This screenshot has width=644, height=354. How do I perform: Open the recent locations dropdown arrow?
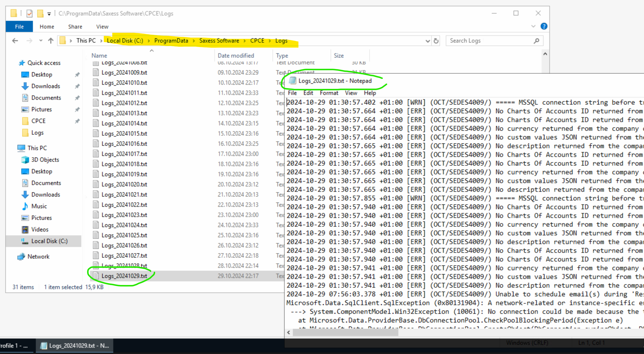pyautogui.click(x=41, y=40)
